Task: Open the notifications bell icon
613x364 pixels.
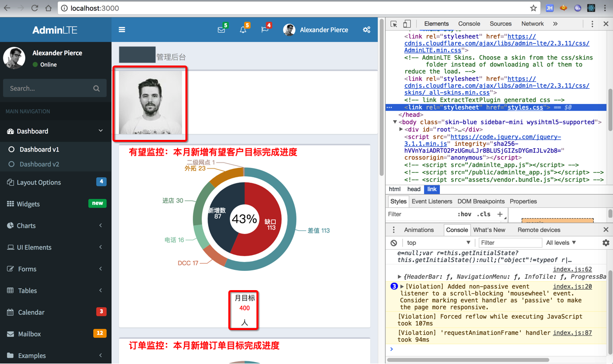Action: tap(243, 30)
